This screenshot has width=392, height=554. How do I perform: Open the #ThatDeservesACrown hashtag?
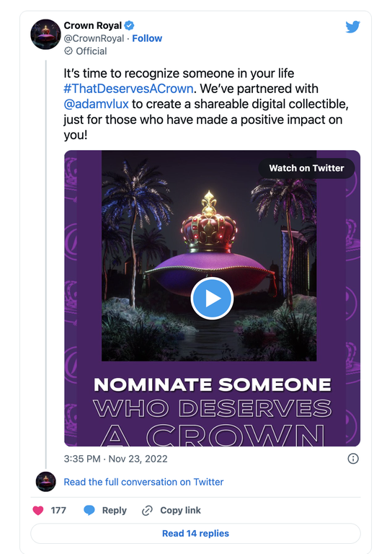pos(128,88)
